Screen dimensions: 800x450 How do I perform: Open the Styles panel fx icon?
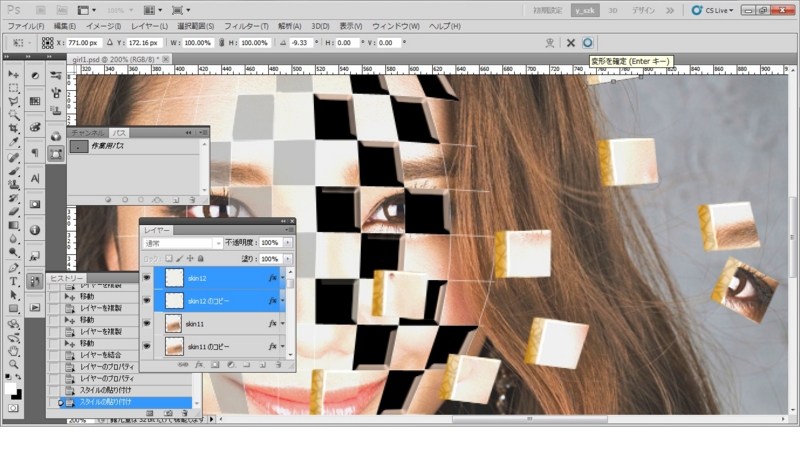pos(35,256)
